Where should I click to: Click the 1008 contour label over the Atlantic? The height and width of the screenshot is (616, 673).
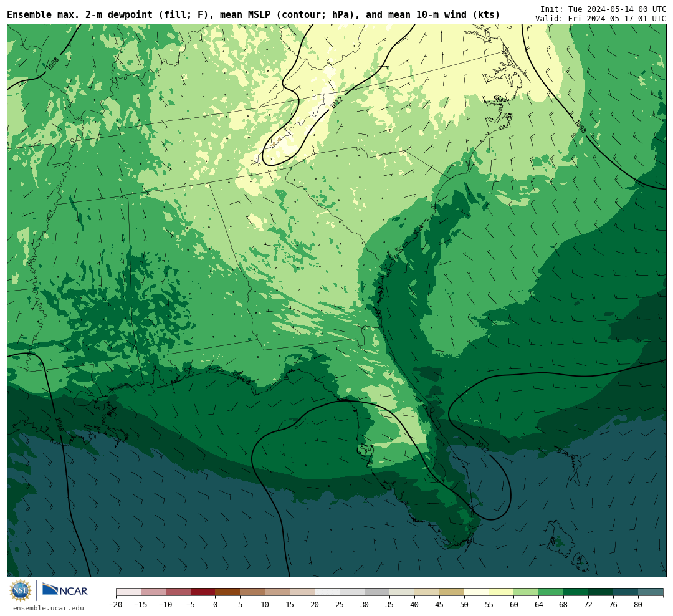[x=580, y=126]
